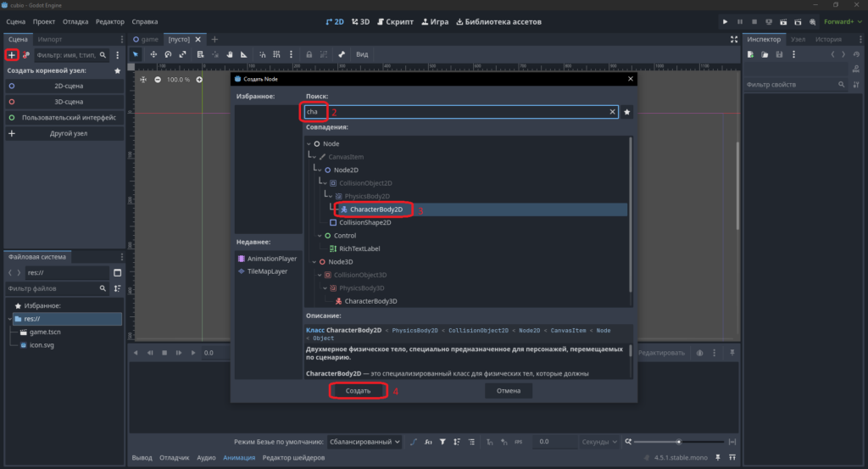The width and height of the screenshot is (868, 469).
Task: Open the Проект menu
Action: click(x=44, y=21)
